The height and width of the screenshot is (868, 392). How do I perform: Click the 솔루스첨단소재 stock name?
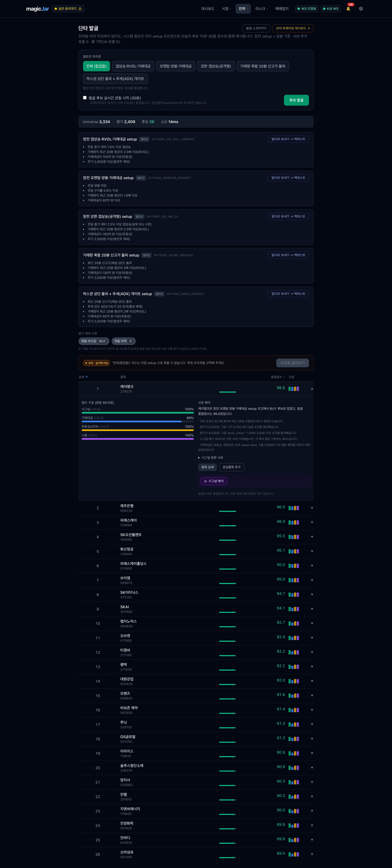(x=132, y=766)
